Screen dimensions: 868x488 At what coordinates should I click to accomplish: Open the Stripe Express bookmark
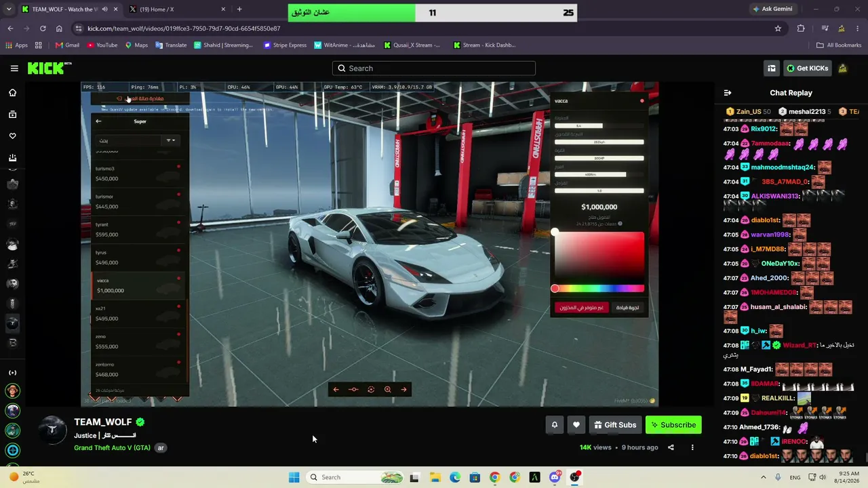coord(285,45)
